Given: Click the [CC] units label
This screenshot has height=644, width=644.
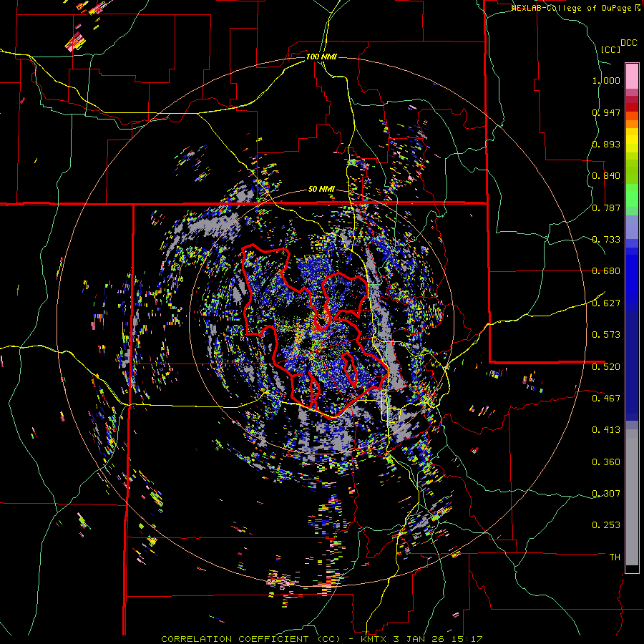Looking at the screenshot, I should click(611, 49).
